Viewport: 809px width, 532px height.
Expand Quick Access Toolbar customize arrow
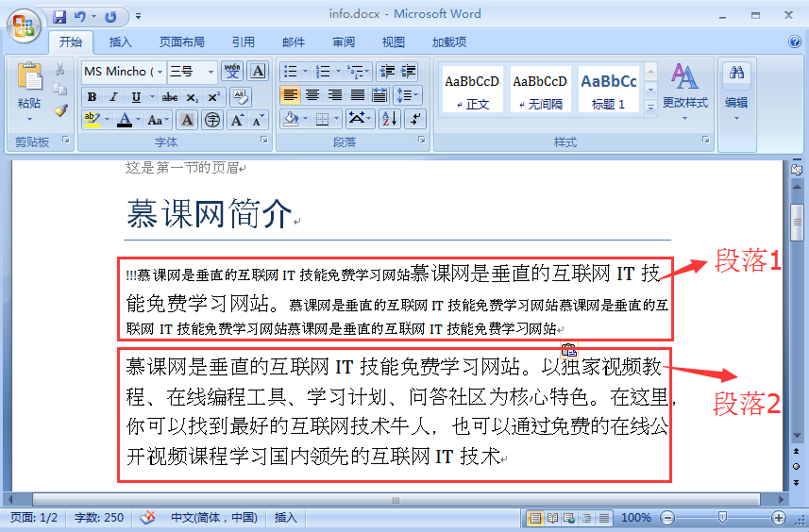pyautogui.click(x=138, y=16)
